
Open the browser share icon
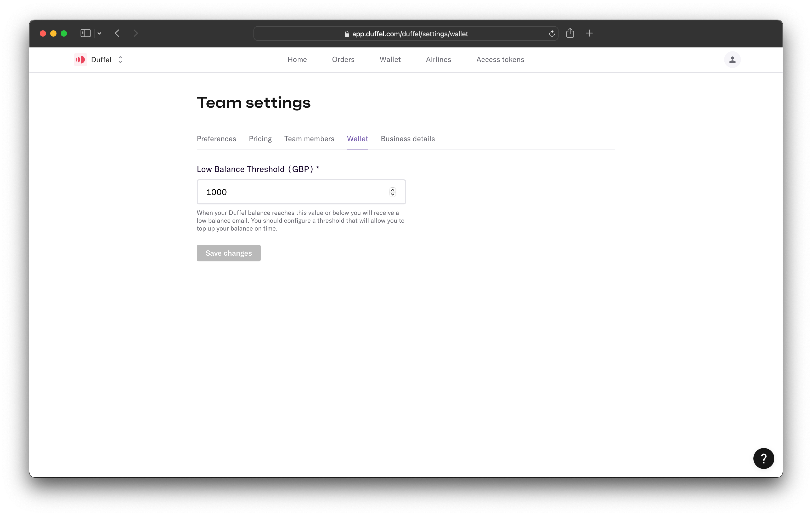(570, 33)
